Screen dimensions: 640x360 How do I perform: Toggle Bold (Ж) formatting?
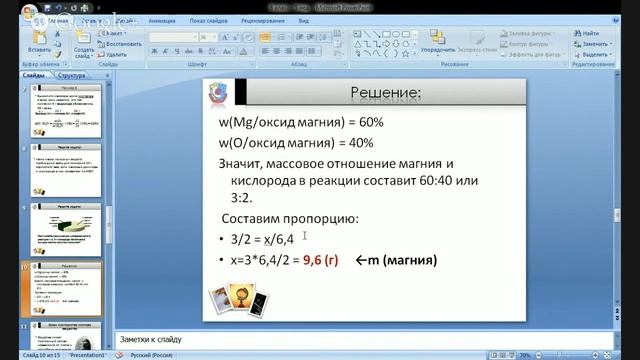(154, 51)
